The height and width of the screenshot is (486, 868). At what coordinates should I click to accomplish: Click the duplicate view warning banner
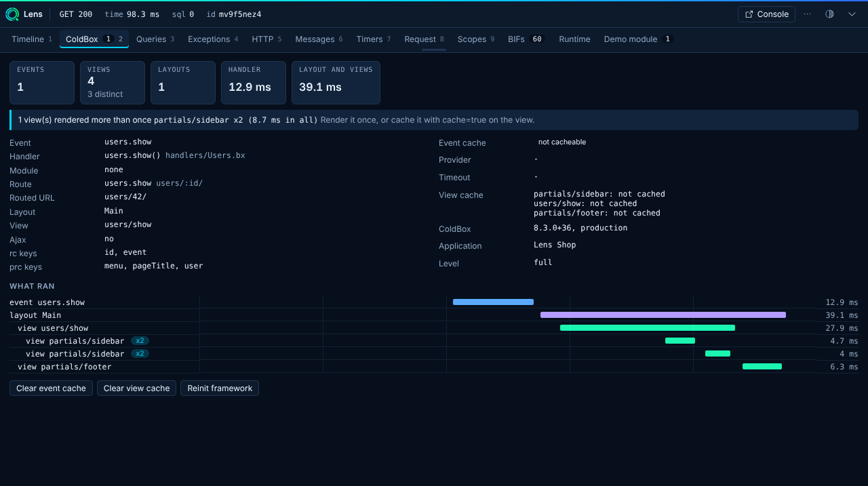point(434,120)
